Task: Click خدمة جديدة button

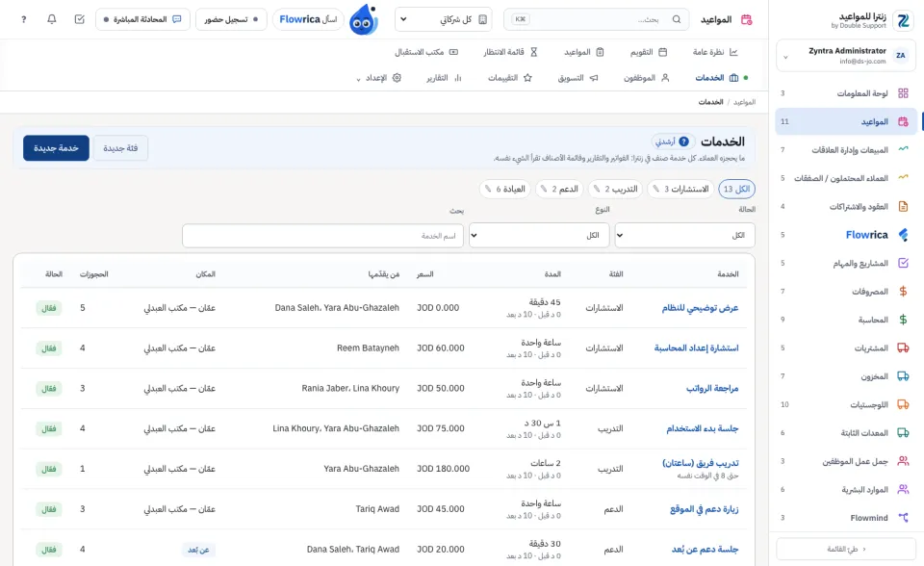Action: [56, 148]
